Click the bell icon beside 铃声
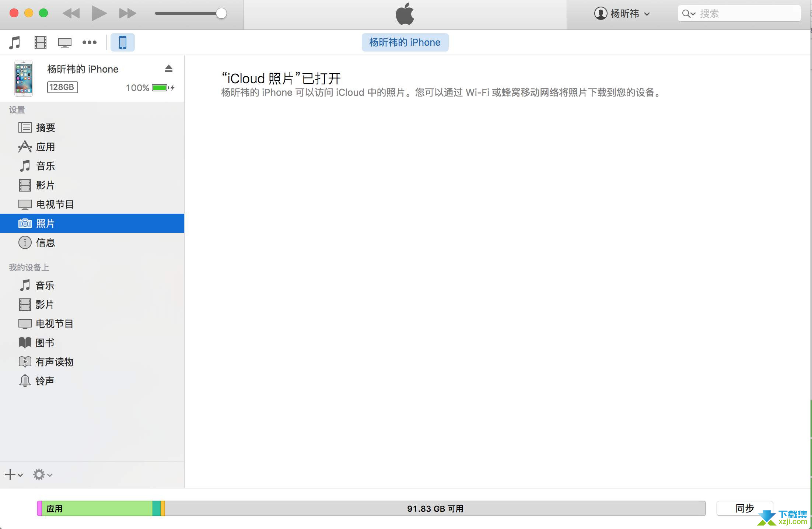The height and width of the screenshot is (529, 812). click(x=25, y=381)
